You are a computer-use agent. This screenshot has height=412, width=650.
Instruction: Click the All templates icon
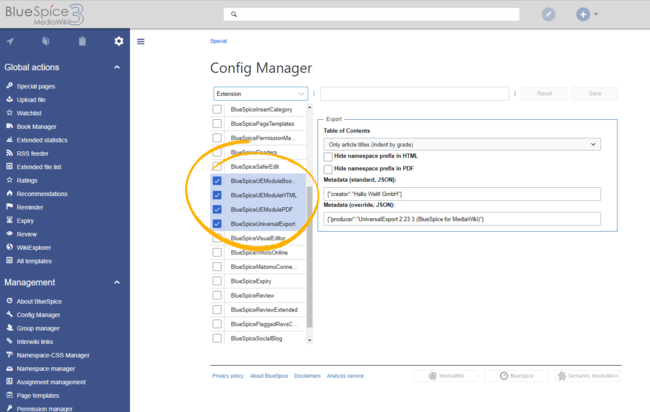tap(10, 261)
